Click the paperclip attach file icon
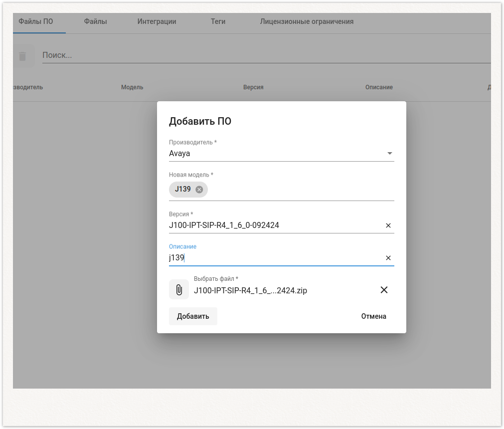 coord(179,290)
